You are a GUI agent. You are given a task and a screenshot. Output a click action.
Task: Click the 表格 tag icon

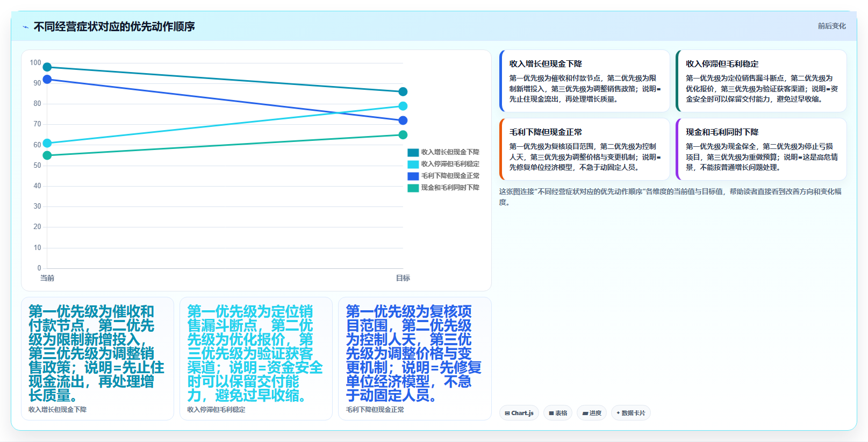coord(551,413)
